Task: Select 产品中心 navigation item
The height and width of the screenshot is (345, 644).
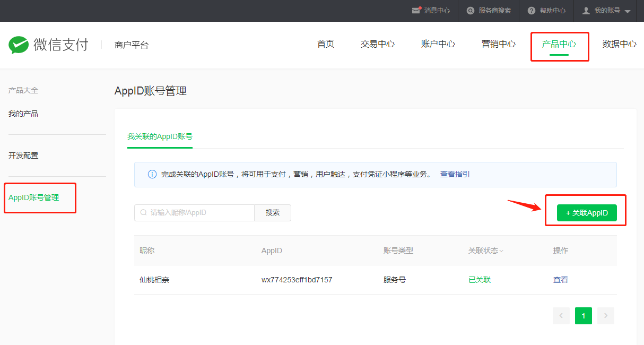Action: coord(559,44)
